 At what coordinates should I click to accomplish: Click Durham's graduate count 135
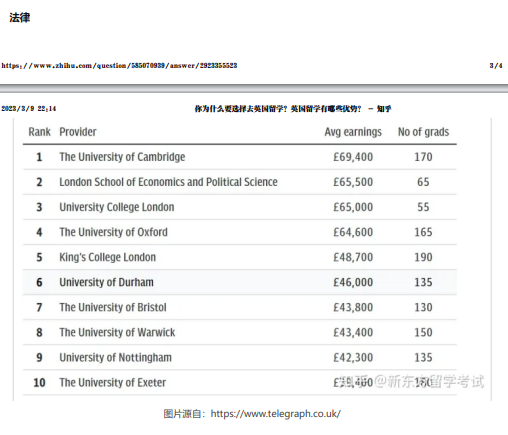[423, 282]
